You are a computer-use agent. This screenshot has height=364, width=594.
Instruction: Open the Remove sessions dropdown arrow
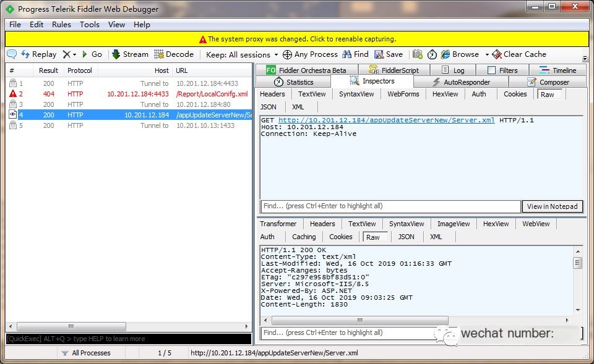74,54
